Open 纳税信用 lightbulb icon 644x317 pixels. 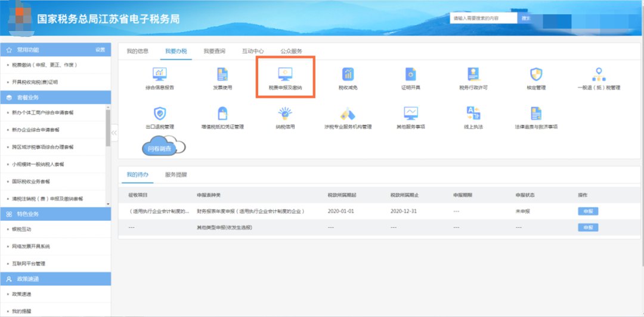(x=285, y=114)
